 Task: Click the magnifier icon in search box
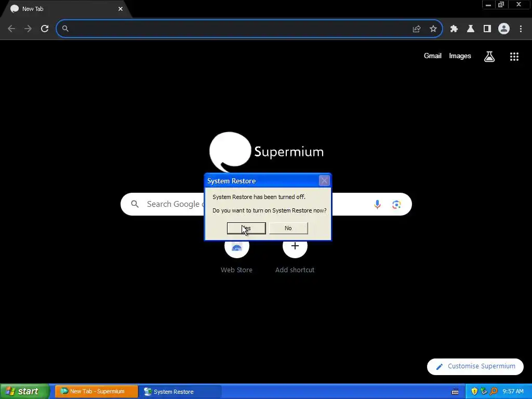(x=135, y=204)
